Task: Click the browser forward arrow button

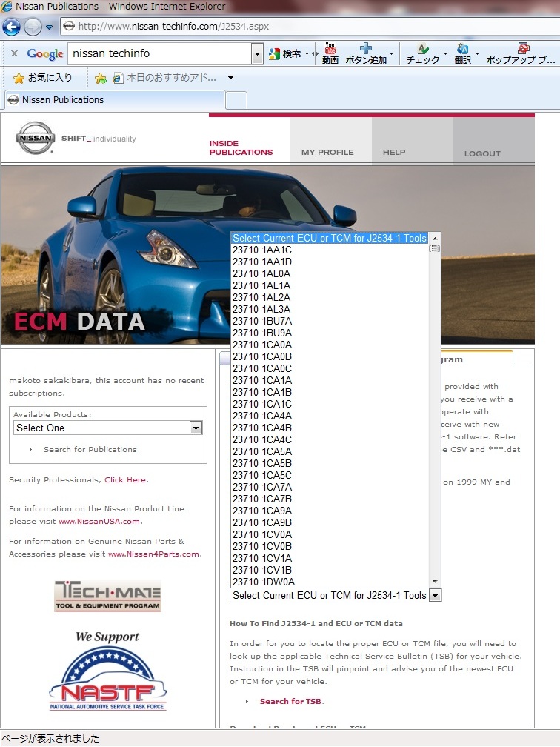Action: coord(33,27)
